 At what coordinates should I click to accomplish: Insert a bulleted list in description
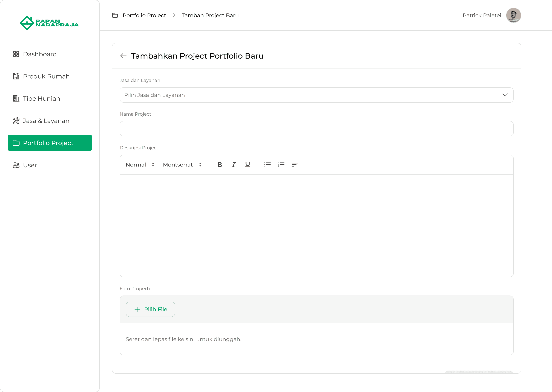(267, 165)
